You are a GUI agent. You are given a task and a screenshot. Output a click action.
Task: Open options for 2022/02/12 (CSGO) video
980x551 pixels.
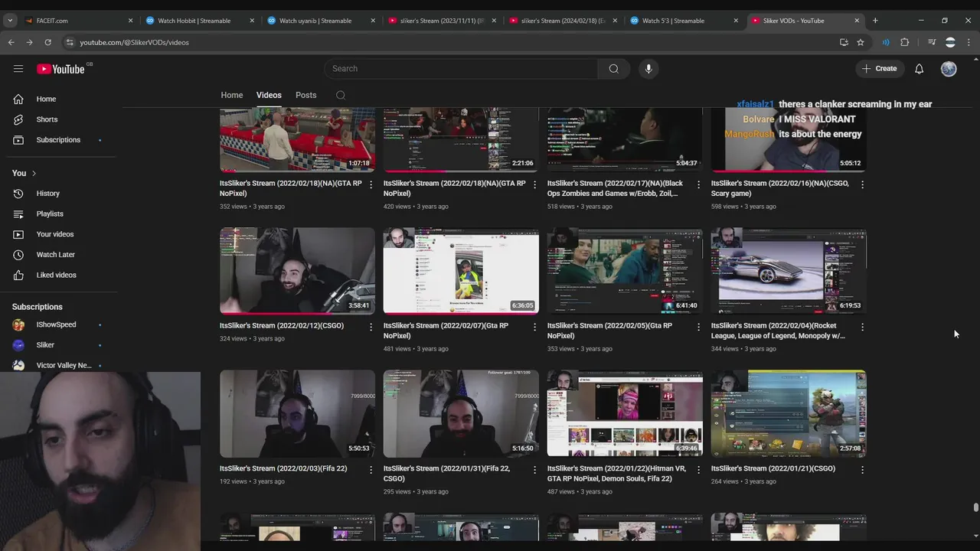click(371, 327)
